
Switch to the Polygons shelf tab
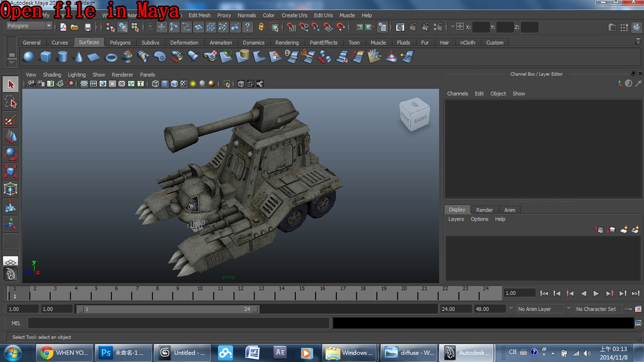pyautogui.click(x=120, y=43)
